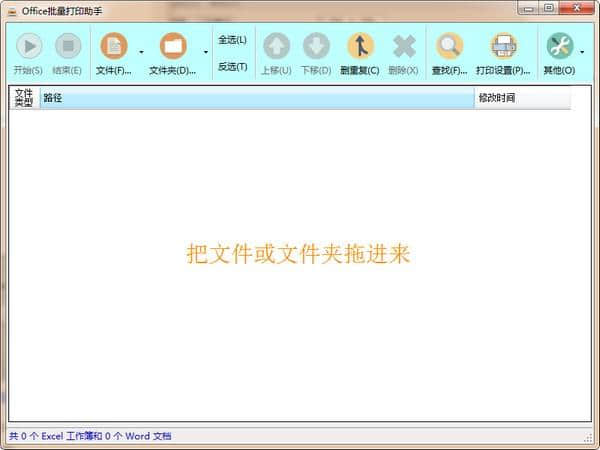
Task: Click the 开始(S) start play icon
Action: [29, 46]
